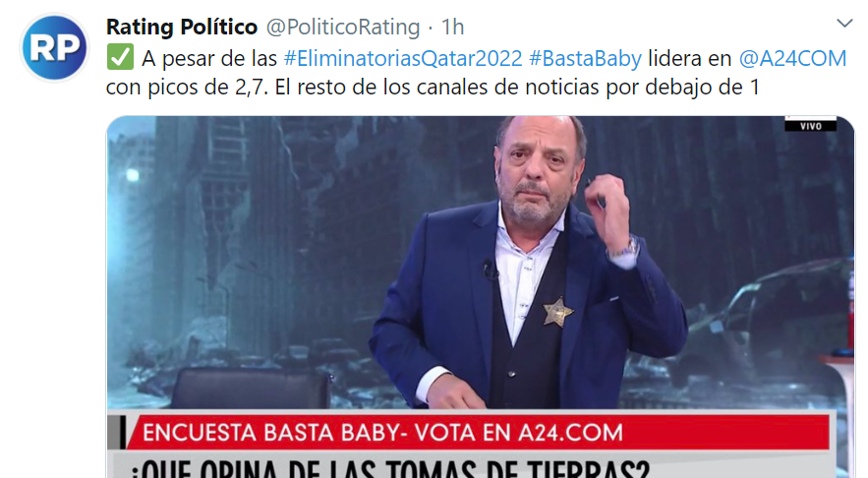Open the @A24COM mention
The image size is (868, 478).
(x=792, y=58)
